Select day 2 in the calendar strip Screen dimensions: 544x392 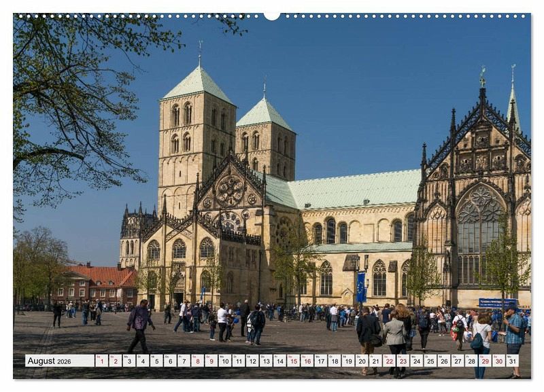click(115, 361)
